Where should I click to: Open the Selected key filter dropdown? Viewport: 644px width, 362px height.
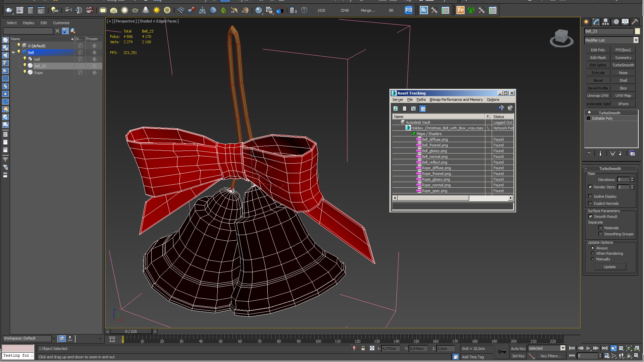click(563, 348)
